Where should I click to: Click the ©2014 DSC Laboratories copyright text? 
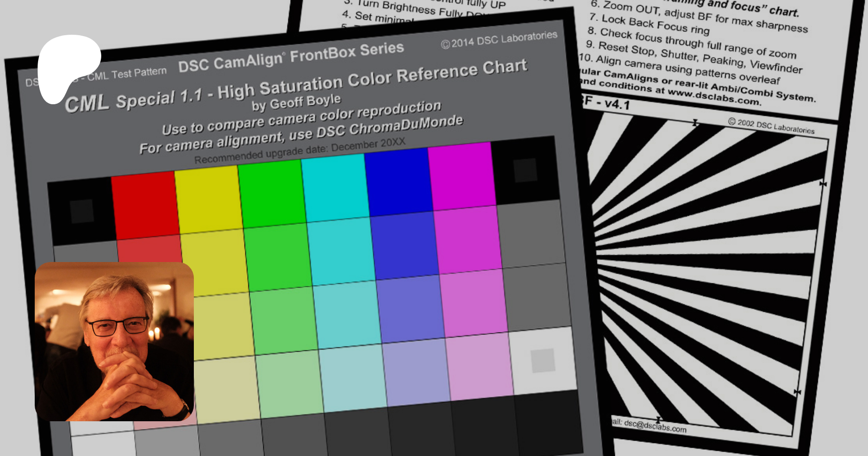pyautogui.click(x=499, y=39)
